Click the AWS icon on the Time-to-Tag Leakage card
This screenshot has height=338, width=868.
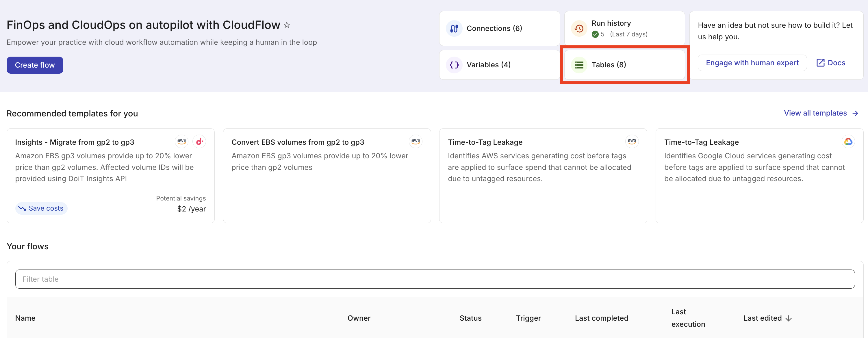tap(632, 141)
